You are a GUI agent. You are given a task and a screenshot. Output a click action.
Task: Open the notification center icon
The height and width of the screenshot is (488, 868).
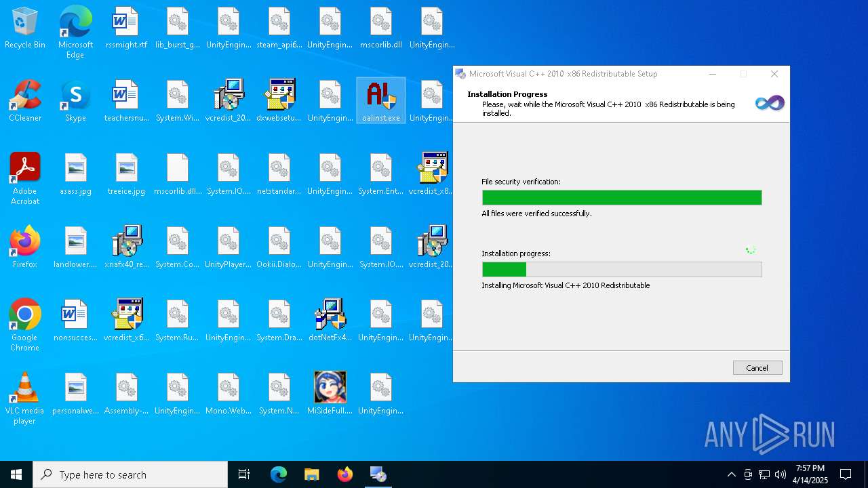[x=846, y=474]
